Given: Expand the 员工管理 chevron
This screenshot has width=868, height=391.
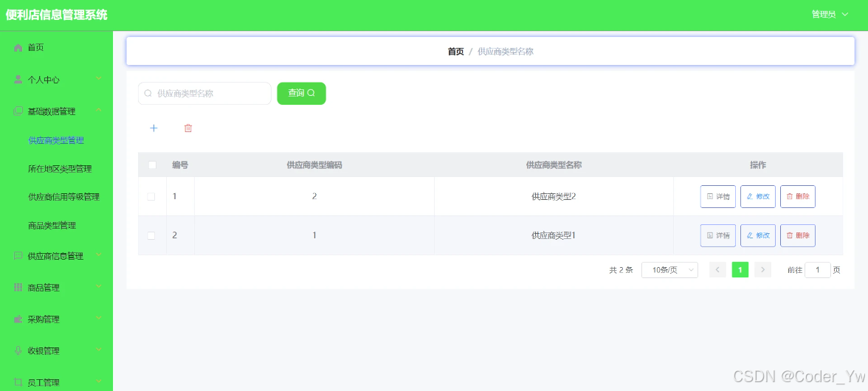Looking at the screenshot, I should click(99, 381).
